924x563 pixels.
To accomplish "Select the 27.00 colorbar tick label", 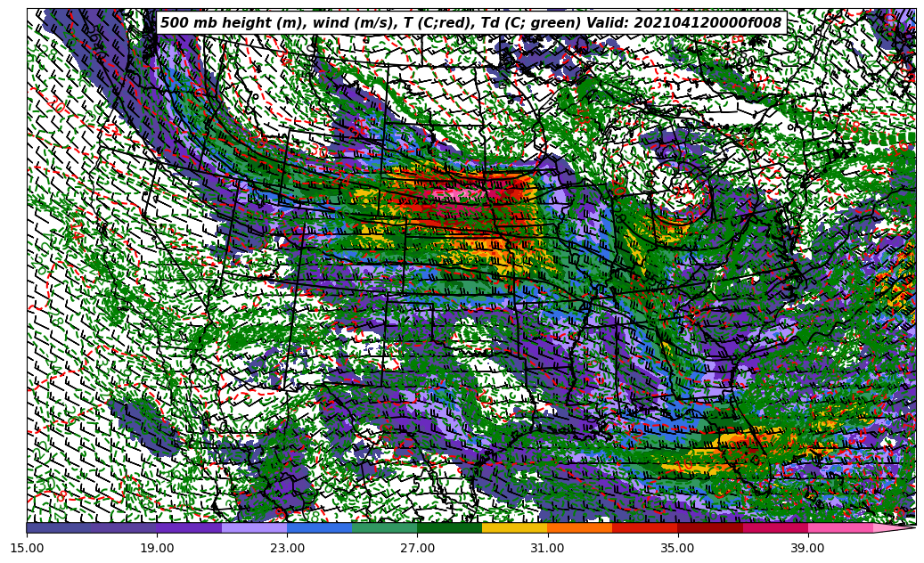I will coord(417,548).
